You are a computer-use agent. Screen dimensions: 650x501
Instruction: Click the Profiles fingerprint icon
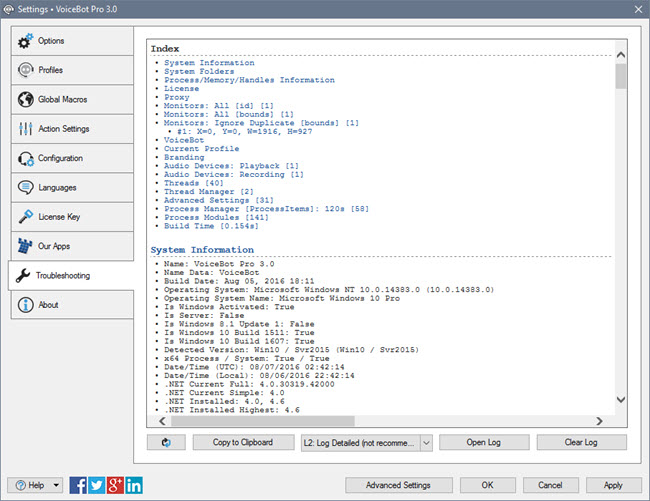pyautogui.click(x=25, y=70)
